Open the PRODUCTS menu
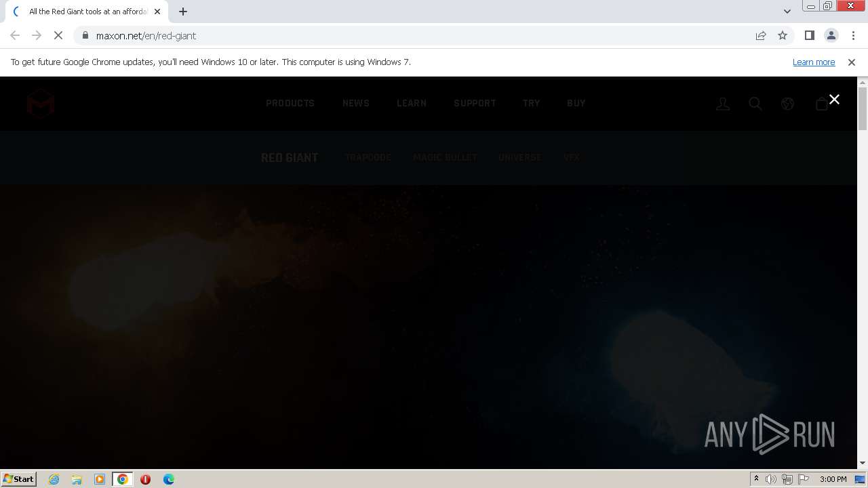The image size is (868, 488). (x=290, y=103)
